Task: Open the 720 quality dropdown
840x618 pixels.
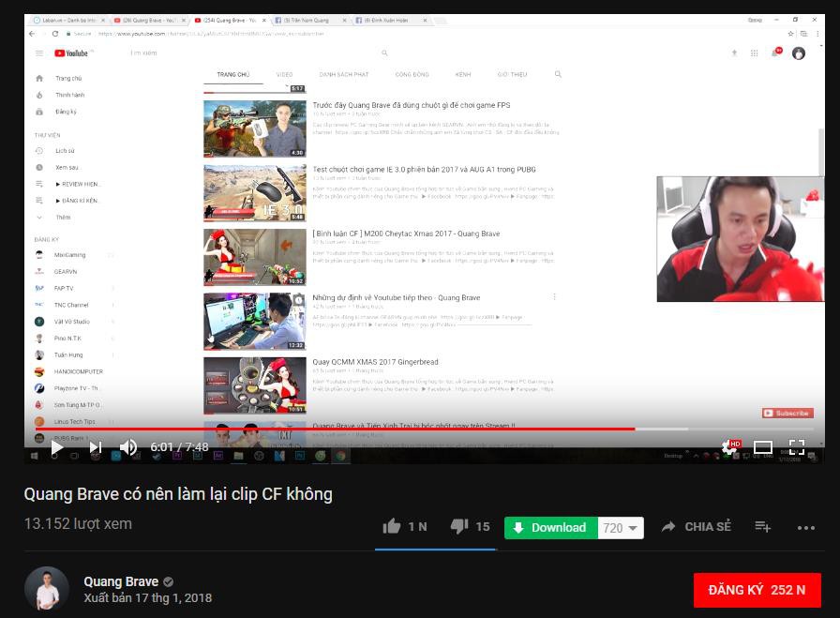Action: [x=621, y=528]
